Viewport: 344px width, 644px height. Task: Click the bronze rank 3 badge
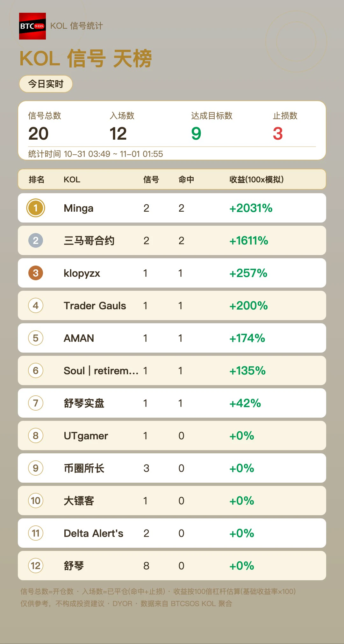pos(36,273)
